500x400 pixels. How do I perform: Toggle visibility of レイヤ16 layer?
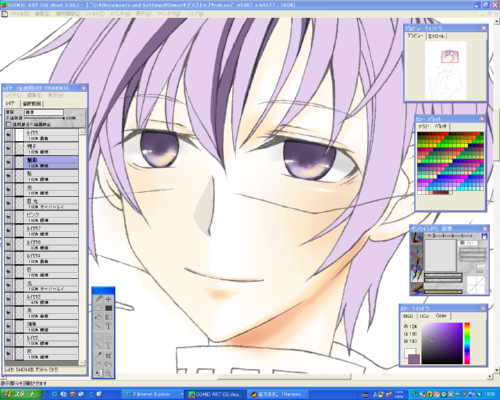pyautogui.click(x=8, y=244)
